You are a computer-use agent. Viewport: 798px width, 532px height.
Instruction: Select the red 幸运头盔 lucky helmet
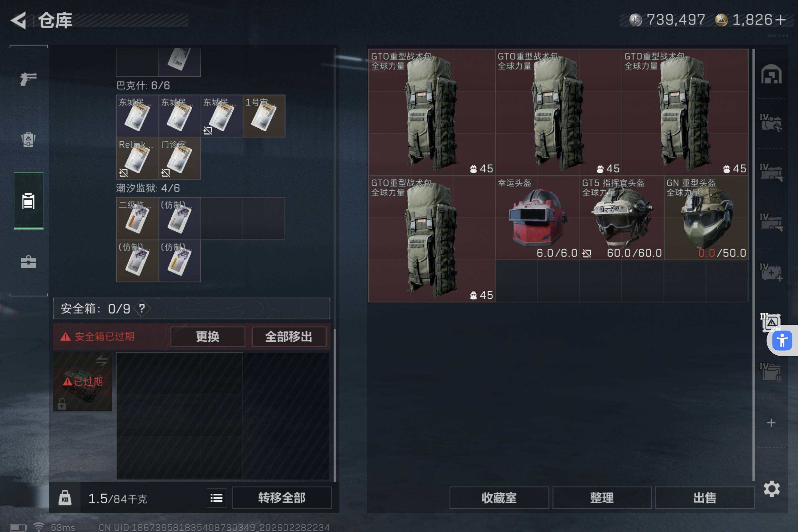(x=538, y=218)
